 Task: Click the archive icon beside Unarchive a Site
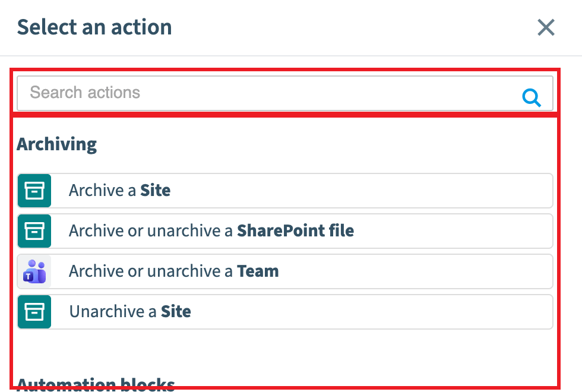coord(34,312)
